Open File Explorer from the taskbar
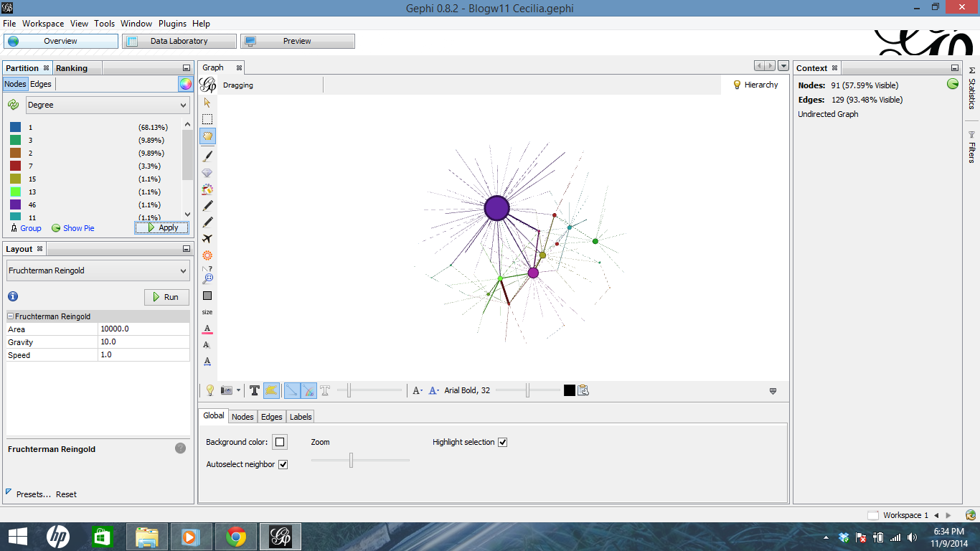This screenshot has height=551, width=980. (147, 537)
